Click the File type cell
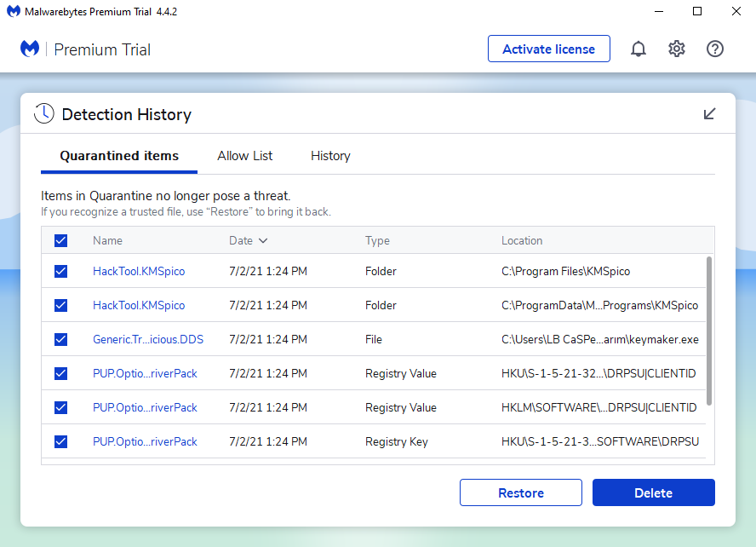 click(374, 340)
